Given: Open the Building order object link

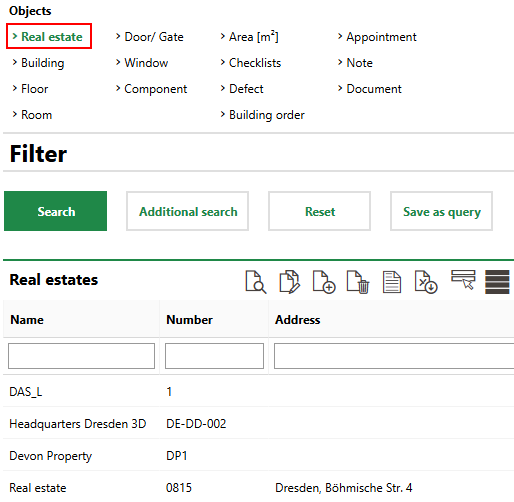Looking at the screenshot, I should pyautogui.click(x=267, y=115).
